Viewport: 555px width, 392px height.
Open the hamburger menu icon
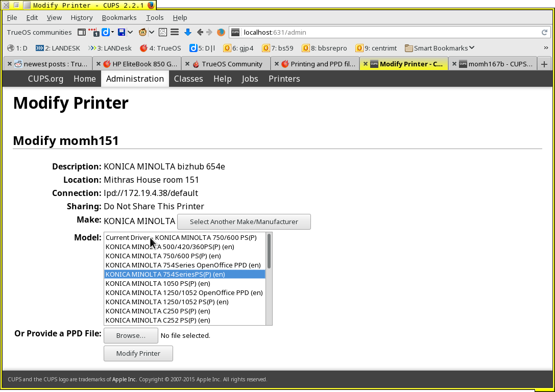point(175,32)
